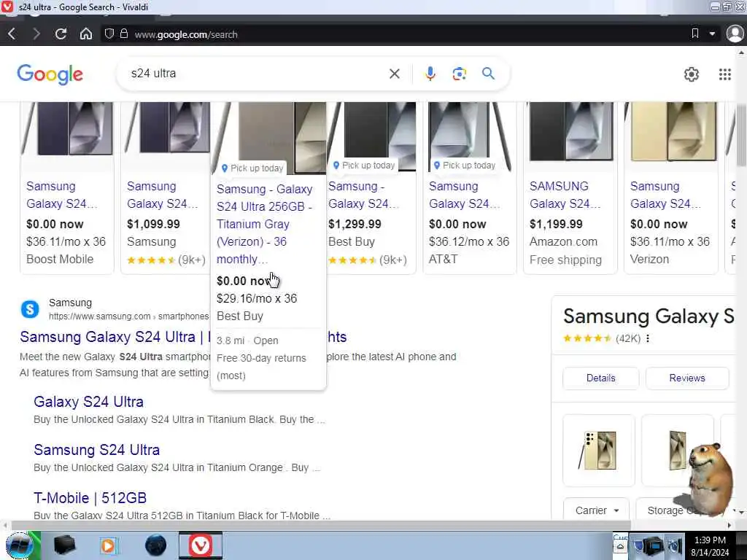Click the (42K) review count
Image resolution: width=747 pixels, height=560 pixels.
(x=628, y=338)
